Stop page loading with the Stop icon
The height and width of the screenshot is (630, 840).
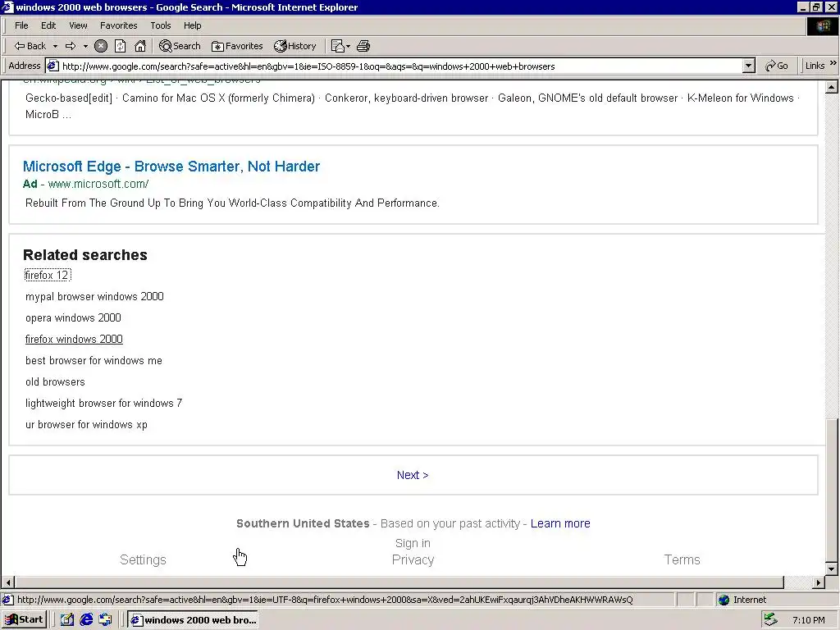tap(101, 46)
